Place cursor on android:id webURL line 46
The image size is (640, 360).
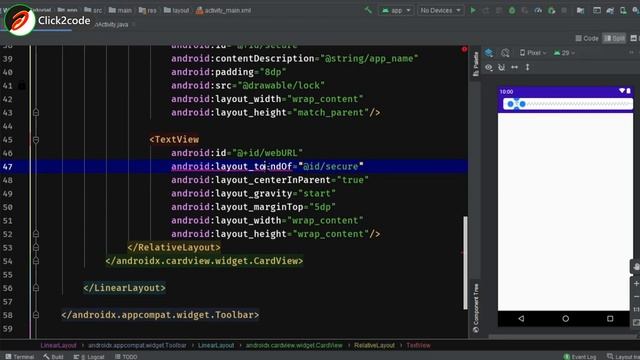[237, 153]
